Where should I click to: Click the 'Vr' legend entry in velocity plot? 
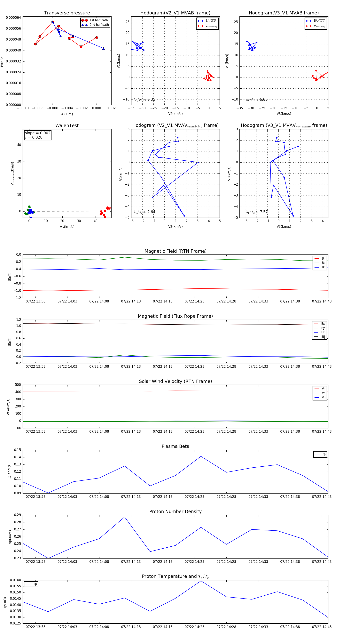320,389
